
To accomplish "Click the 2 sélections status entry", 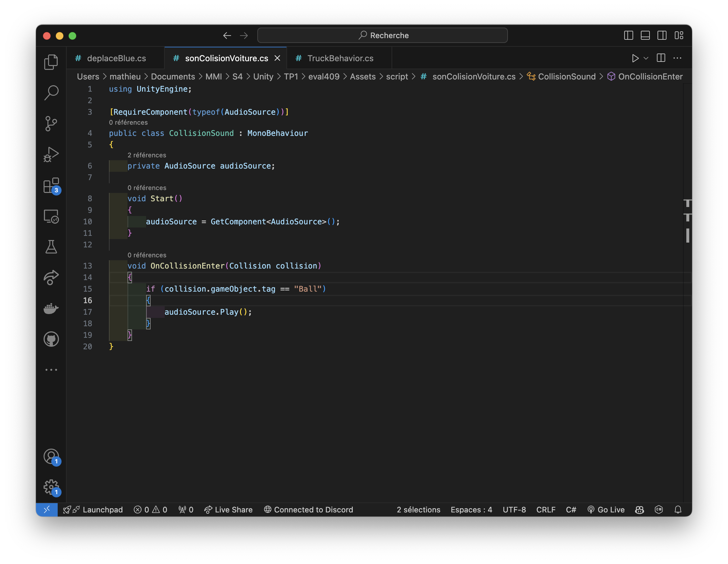I will click(x=418, y=510).
